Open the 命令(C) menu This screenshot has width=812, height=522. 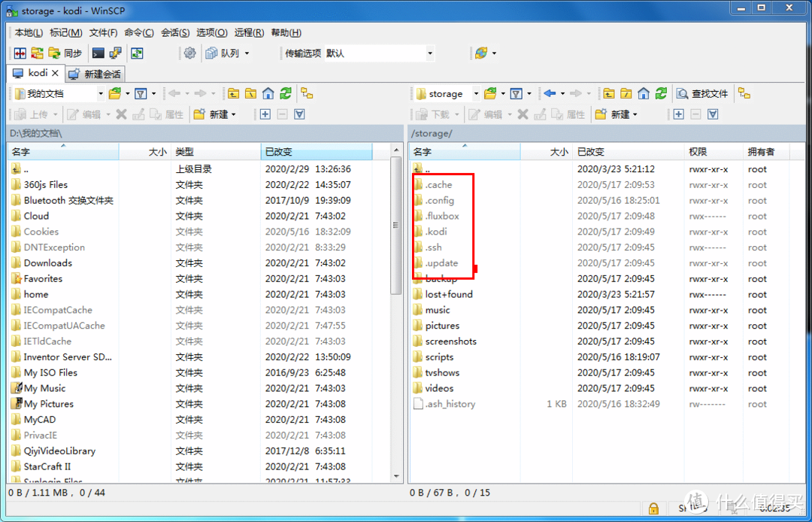[x=139, y=32]
